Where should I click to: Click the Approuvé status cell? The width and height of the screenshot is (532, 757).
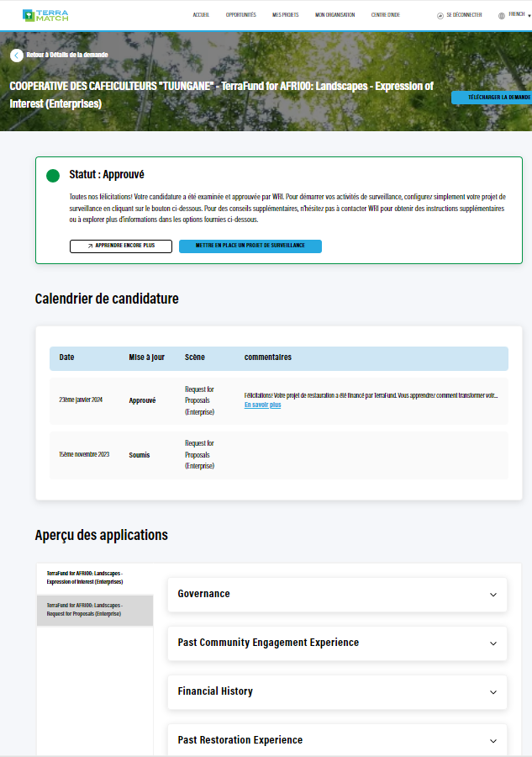(x=142, y=400)
